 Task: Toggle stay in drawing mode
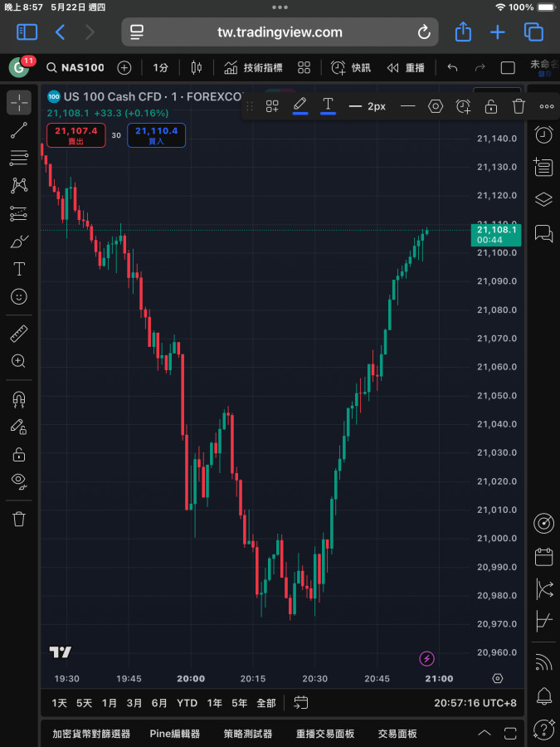point(19,427)
